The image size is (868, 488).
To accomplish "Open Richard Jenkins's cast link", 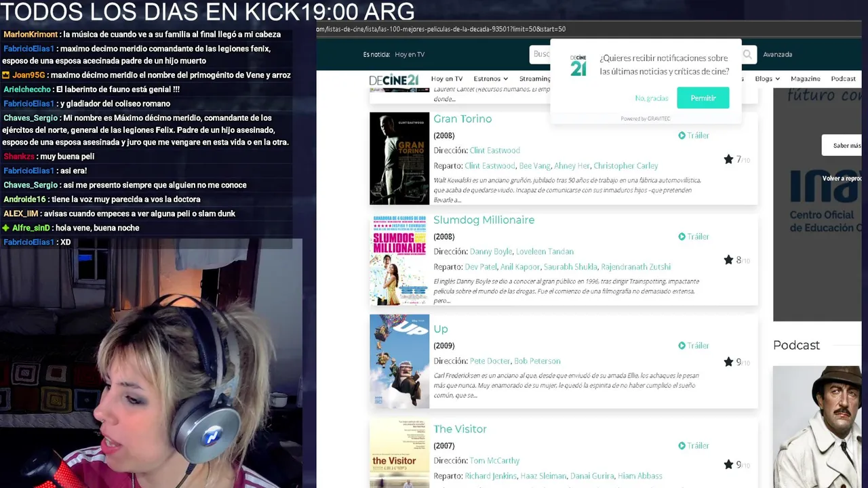I will click(x=490, y=476).
